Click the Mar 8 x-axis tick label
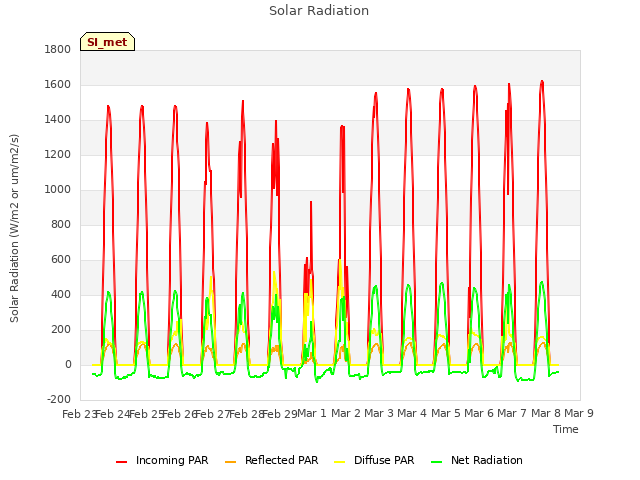The image size is (640, 480). click(x=545, y=413)
